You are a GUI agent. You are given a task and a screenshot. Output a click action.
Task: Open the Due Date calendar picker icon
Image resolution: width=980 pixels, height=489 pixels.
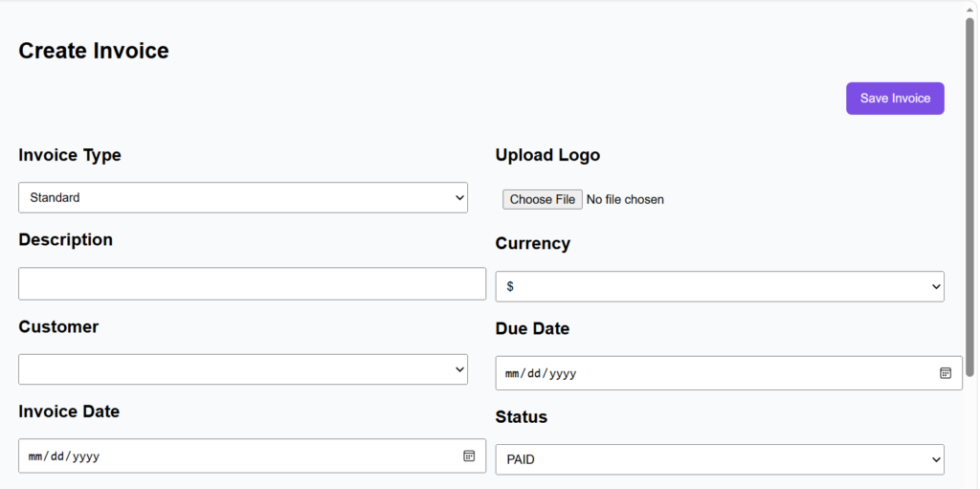[946, 373]
